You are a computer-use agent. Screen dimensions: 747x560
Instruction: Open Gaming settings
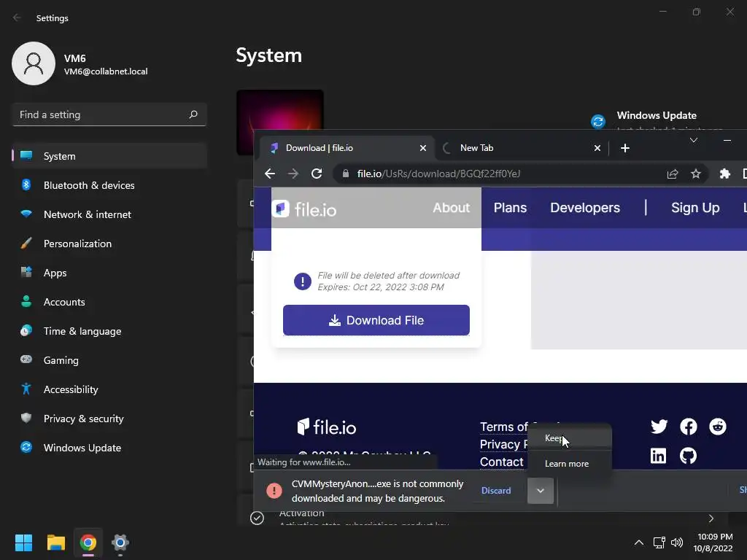(x=109, y=360)
